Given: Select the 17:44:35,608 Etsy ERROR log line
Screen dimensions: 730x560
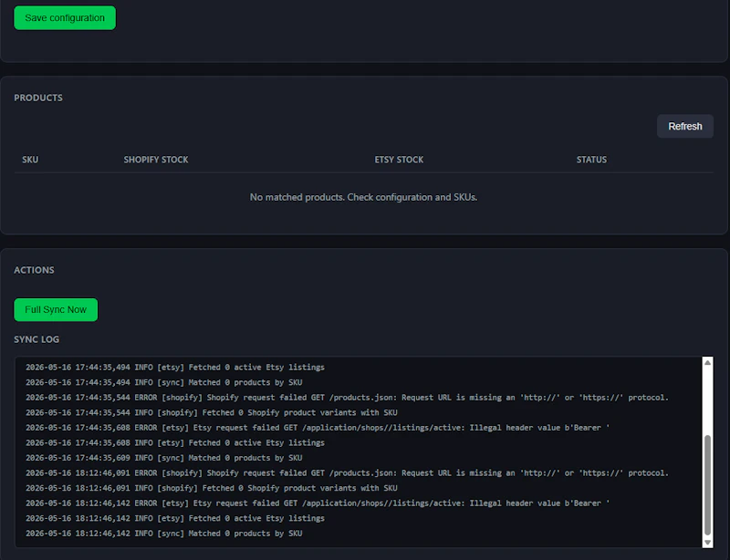Looking at the screenshot, I should (318, 428).
